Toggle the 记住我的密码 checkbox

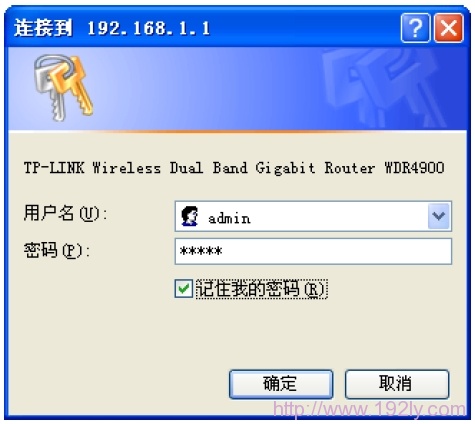click(183, 289)
